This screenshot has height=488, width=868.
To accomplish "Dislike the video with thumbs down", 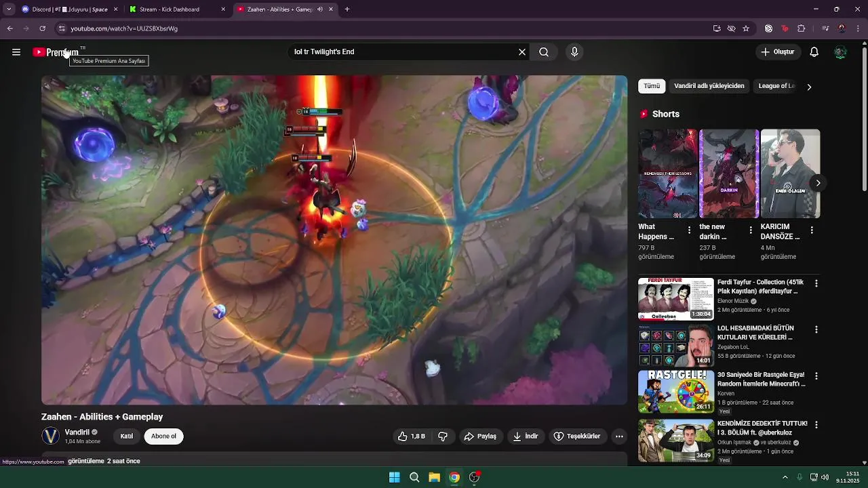I will (x=443, y=436).
